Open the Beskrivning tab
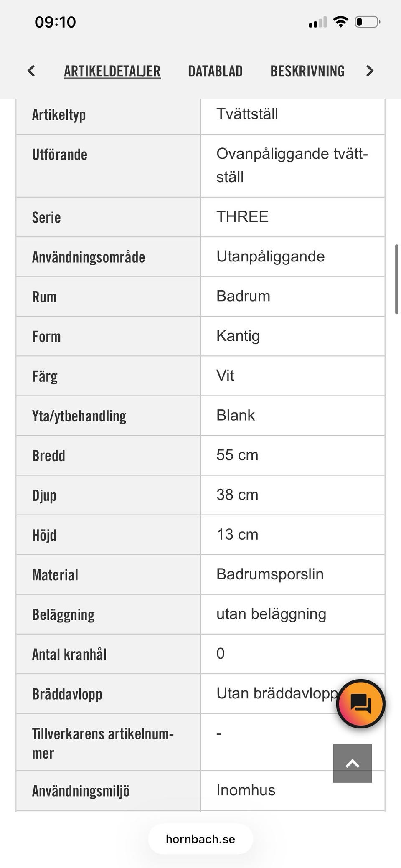This screenshot has height=868, width=401. point(307,71)
